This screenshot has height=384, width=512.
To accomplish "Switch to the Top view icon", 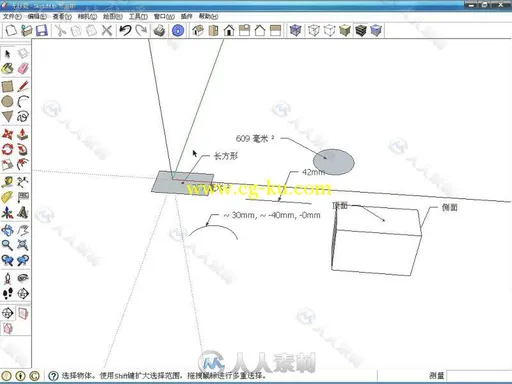I will coord(213,31).
